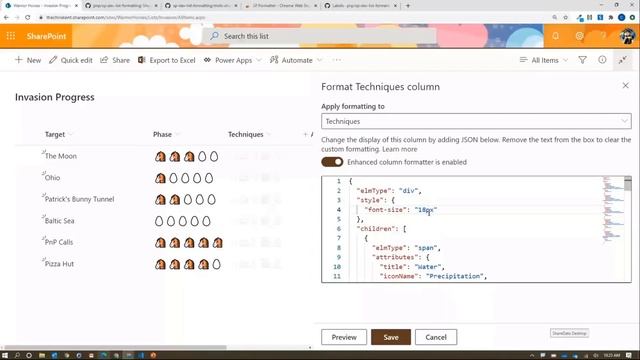This screenshot has height=360, width=640.
Task: Open the details pane info icon
Action: [x=602, y=60]
